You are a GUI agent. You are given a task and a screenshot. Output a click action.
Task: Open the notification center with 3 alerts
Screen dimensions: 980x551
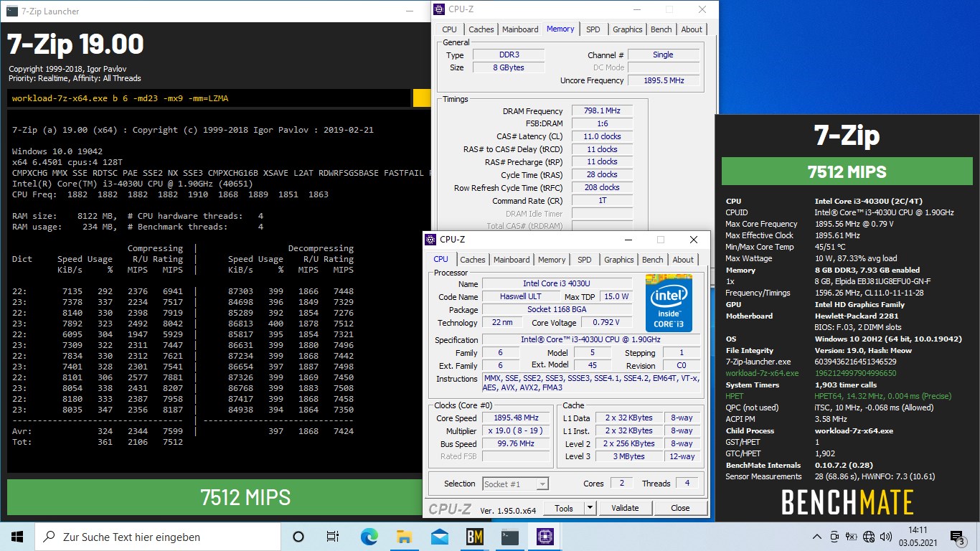[958, 537]
